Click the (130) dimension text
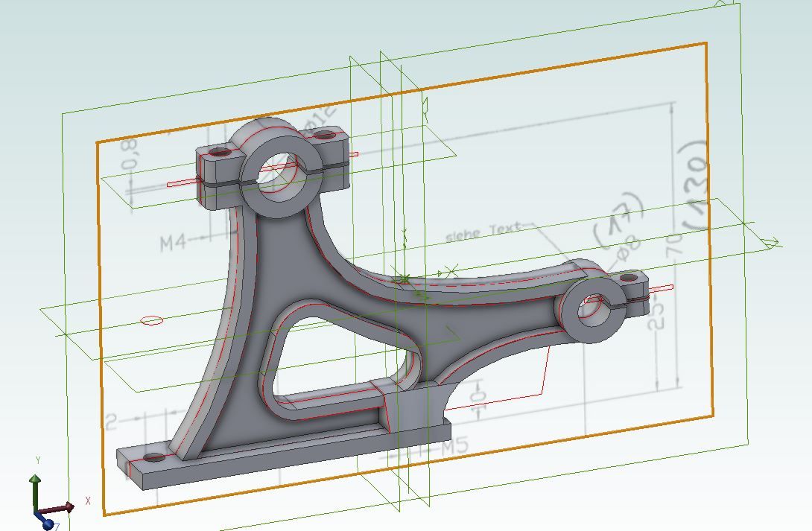The height and width of the screenshot is (531, 812). 692,185
